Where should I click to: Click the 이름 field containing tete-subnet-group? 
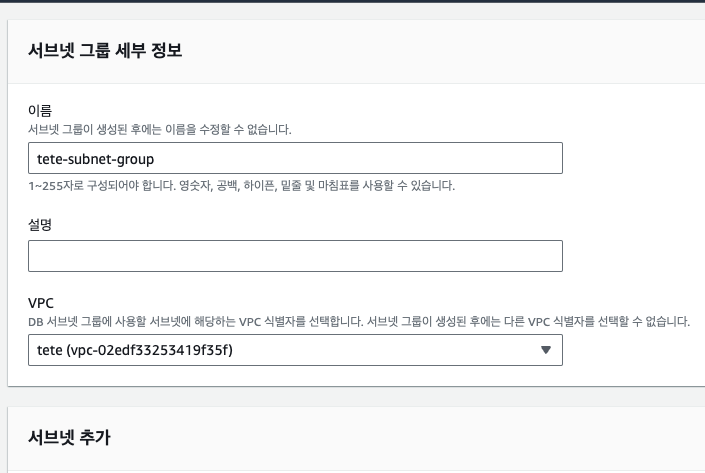295,158
